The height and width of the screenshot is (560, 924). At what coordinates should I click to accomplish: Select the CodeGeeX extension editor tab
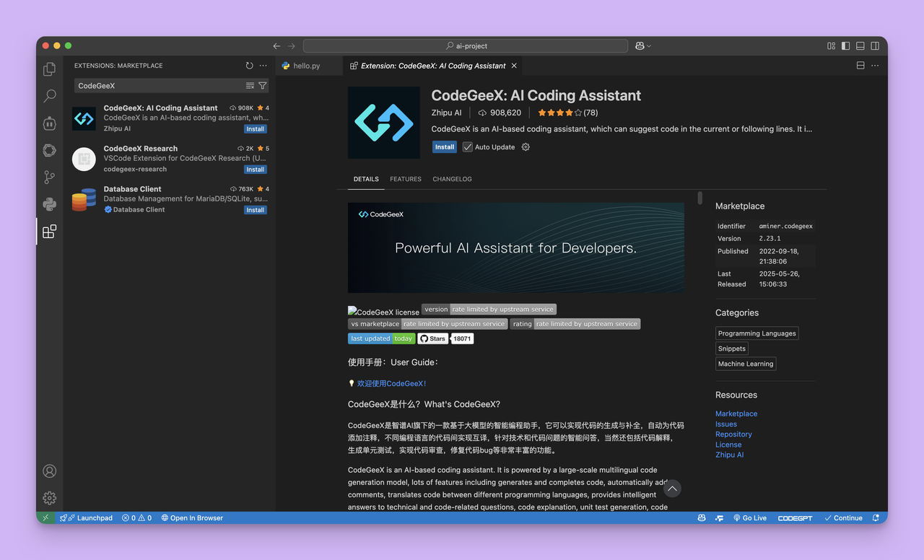click(432, 66)
